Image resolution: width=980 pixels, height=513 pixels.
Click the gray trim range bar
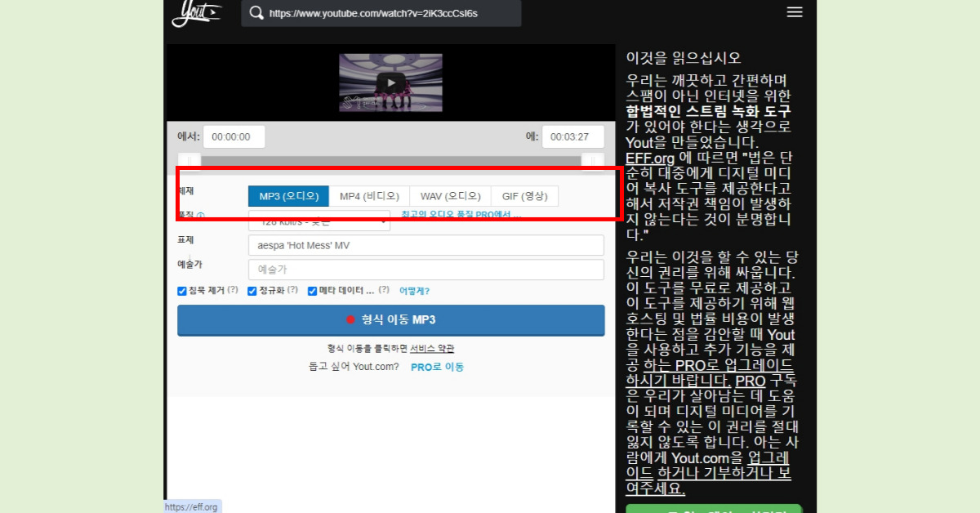[391, 162]
